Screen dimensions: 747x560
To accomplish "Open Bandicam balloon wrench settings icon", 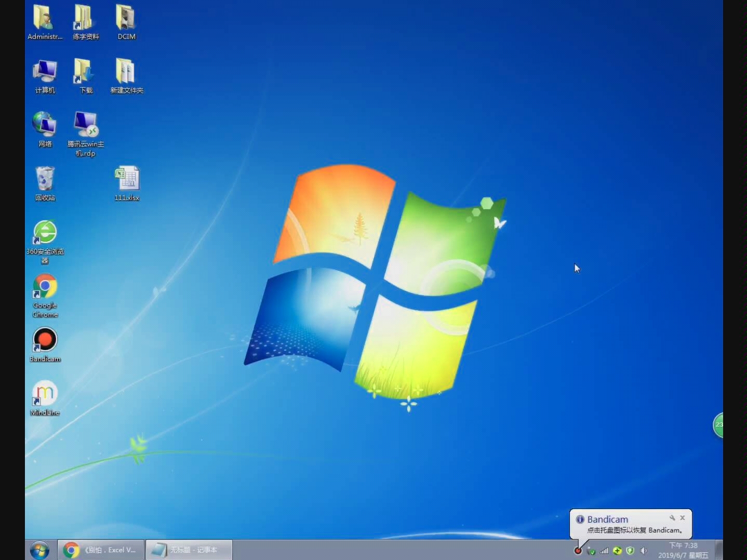I will pyautogui.click(x=672, y=518).
